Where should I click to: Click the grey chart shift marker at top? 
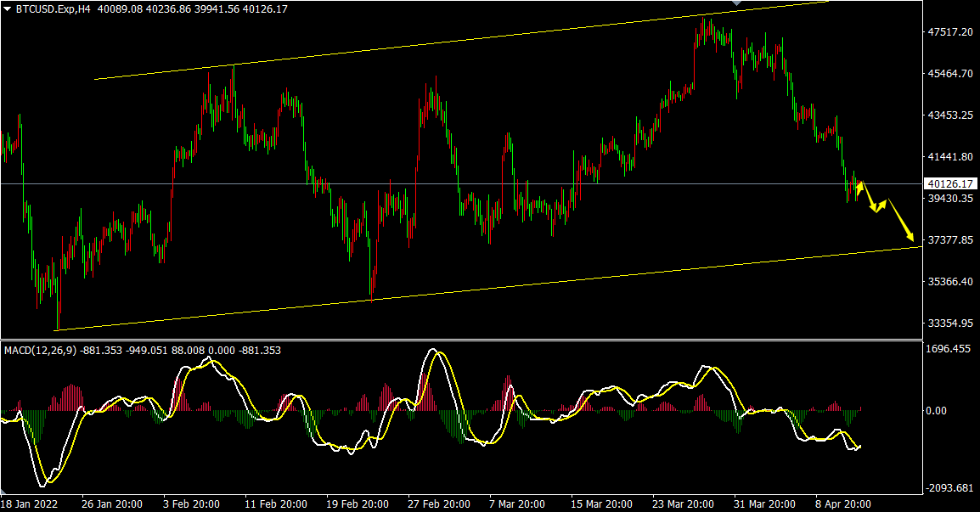pyautogui.click(x=736, y=3)
